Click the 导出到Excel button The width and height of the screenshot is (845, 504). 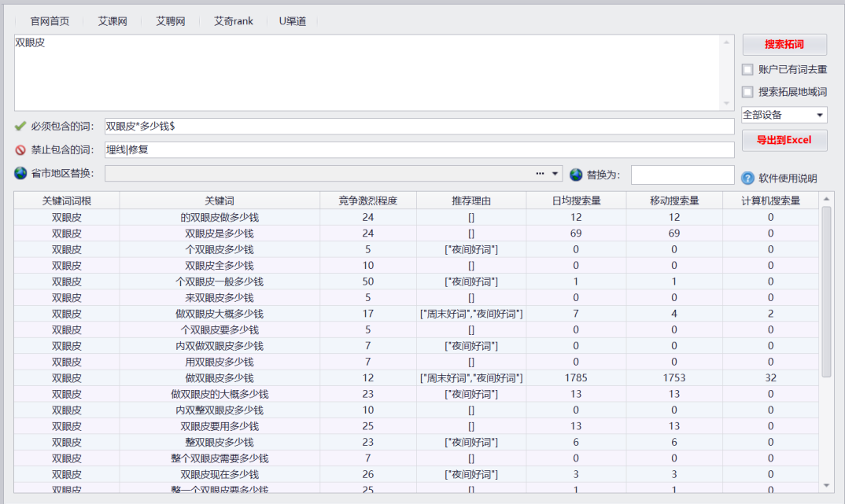tap(784, 140)
